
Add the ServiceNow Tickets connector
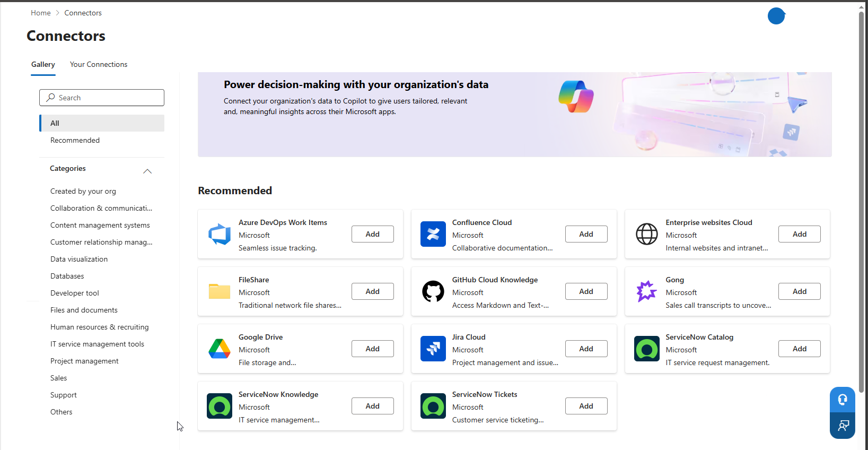[586, 406]
